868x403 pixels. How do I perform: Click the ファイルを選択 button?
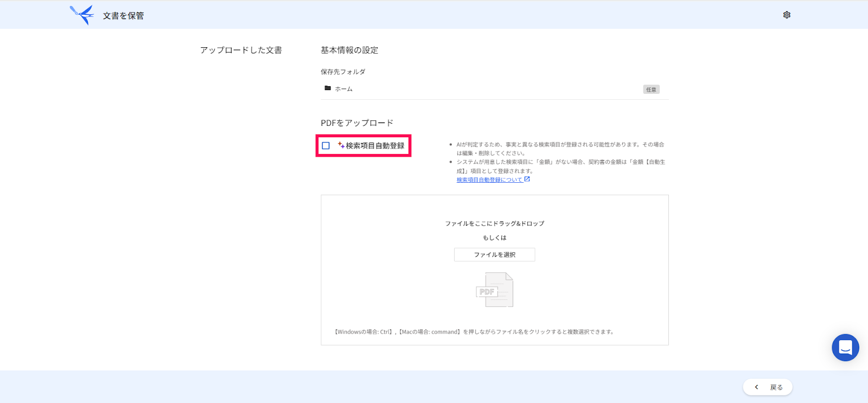click(x=494, y=254)
